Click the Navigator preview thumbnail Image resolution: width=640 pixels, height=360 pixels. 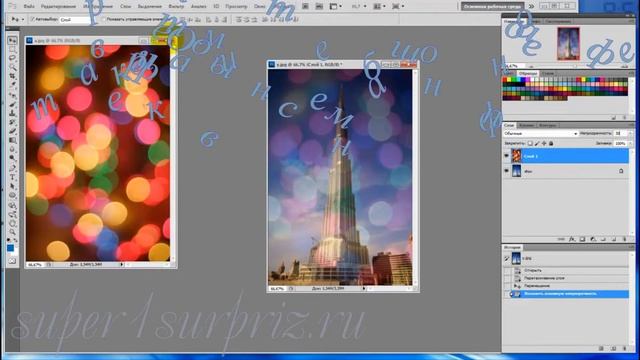pos(568,44)
